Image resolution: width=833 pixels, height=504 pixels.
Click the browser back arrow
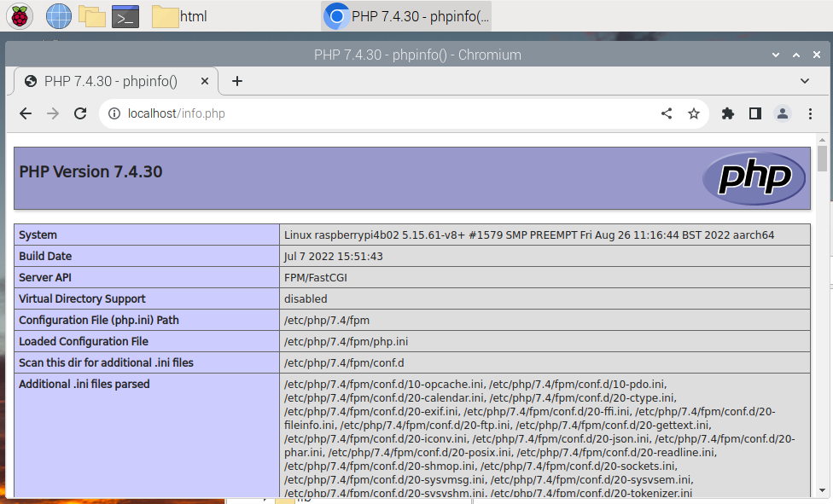point(26,113)
